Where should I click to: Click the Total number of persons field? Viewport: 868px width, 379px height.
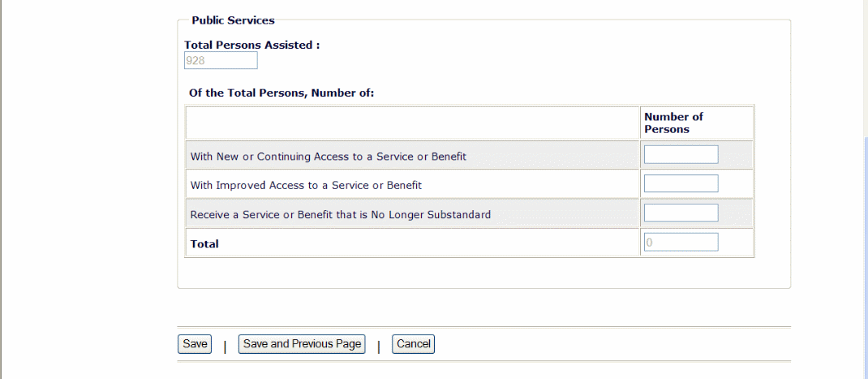click(x=681, y=242)
